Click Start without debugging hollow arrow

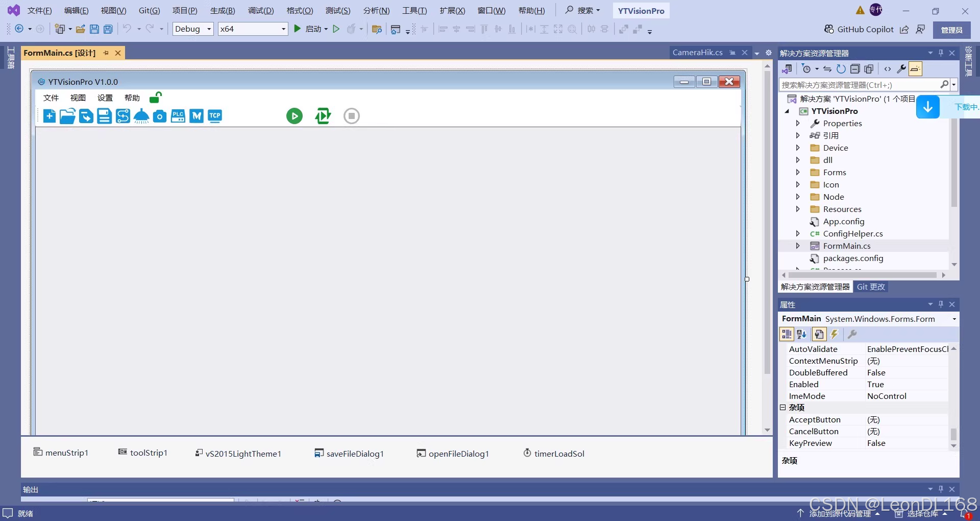point(336,29)
